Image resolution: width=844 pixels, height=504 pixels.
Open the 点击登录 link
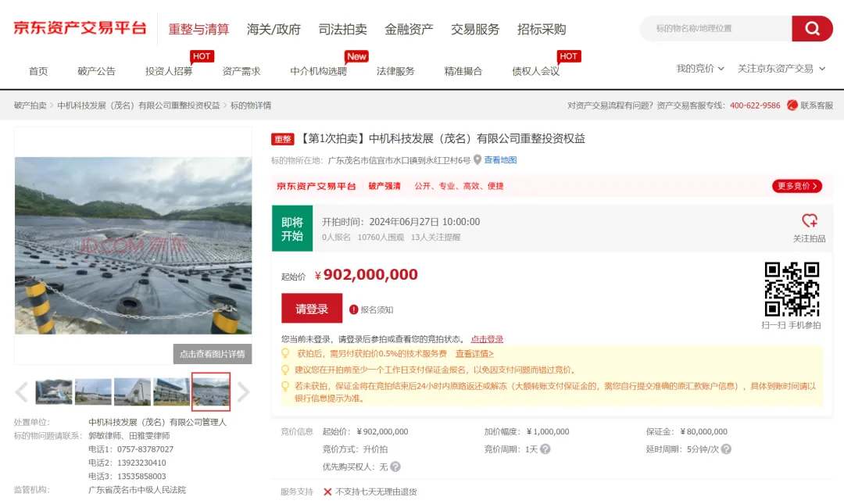(487, 338)
